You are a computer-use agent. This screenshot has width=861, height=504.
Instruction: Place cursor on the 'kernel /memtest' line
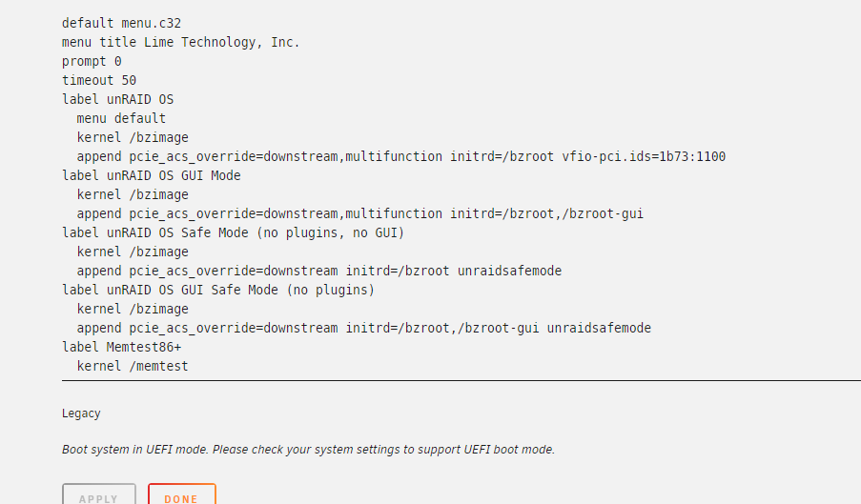pyautogui.click(x=133, y=366)
